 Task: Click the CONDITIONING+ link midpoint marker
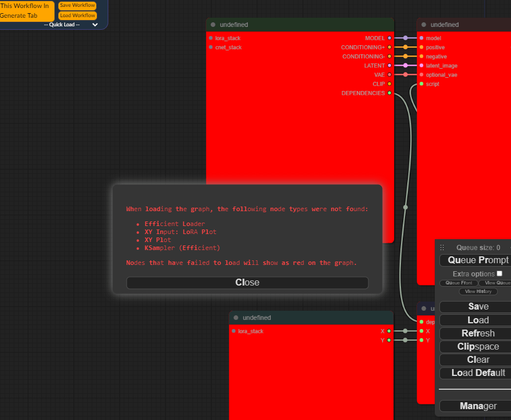(406, 47)
